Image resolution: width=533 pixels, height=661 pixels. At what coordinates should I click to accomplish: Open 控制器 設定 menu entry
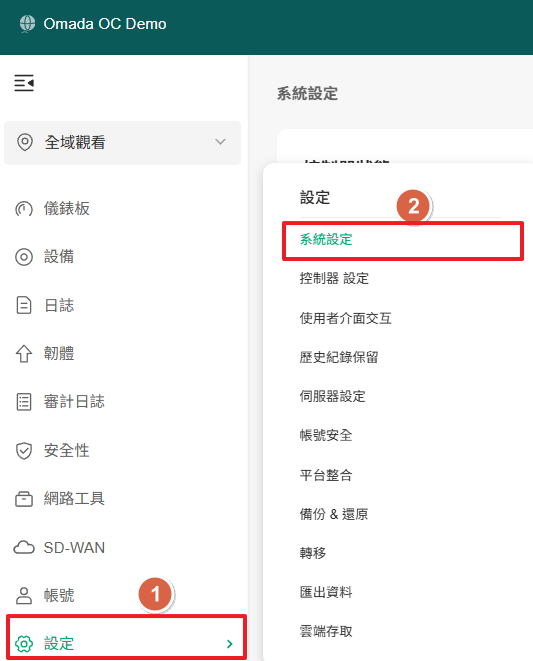tap(334, 279)
